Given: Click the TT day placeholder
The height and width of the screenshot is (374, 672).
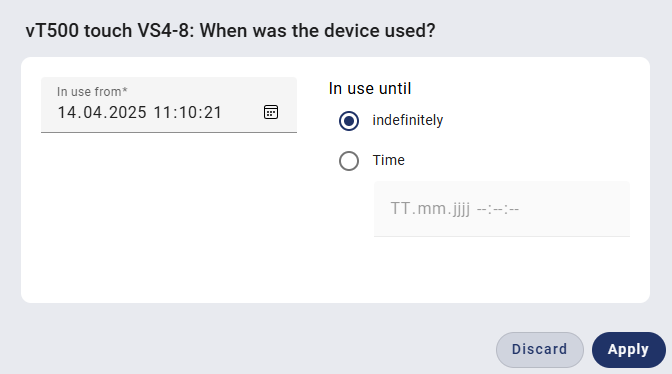Looking at the screenshot, I should pyautogui.click(x=400, y=209).
